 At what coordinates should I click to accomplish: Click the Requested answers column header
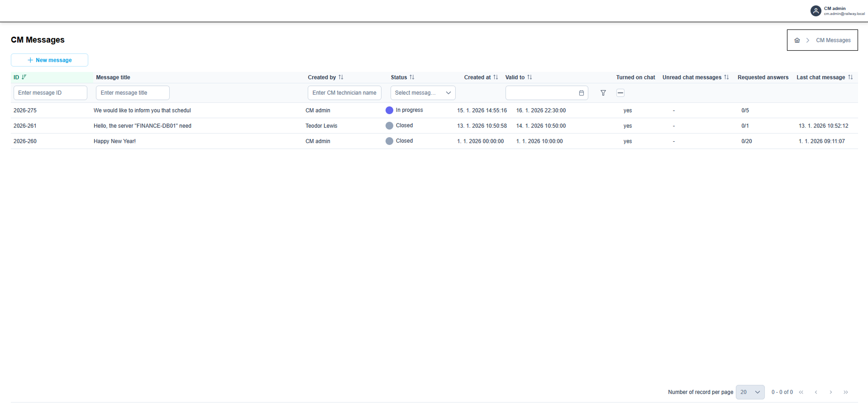click(x=763, y=77)
